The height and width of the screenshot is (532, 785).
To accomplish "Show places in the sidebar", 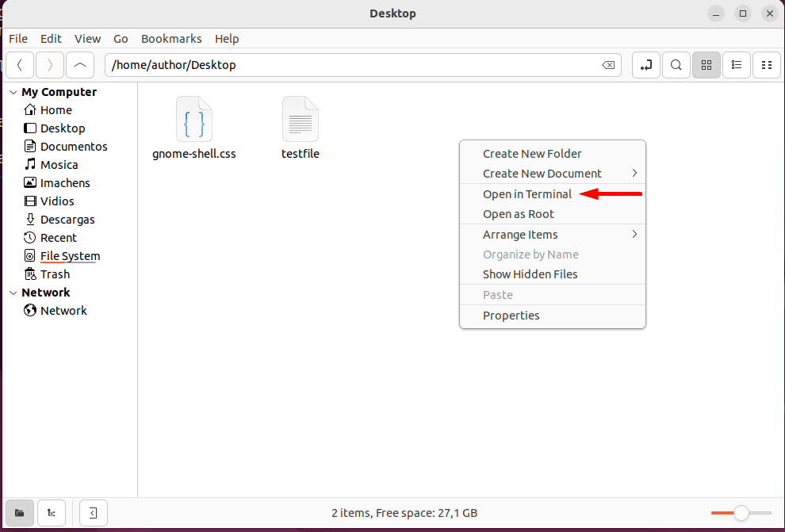I will tap(20, 513).
